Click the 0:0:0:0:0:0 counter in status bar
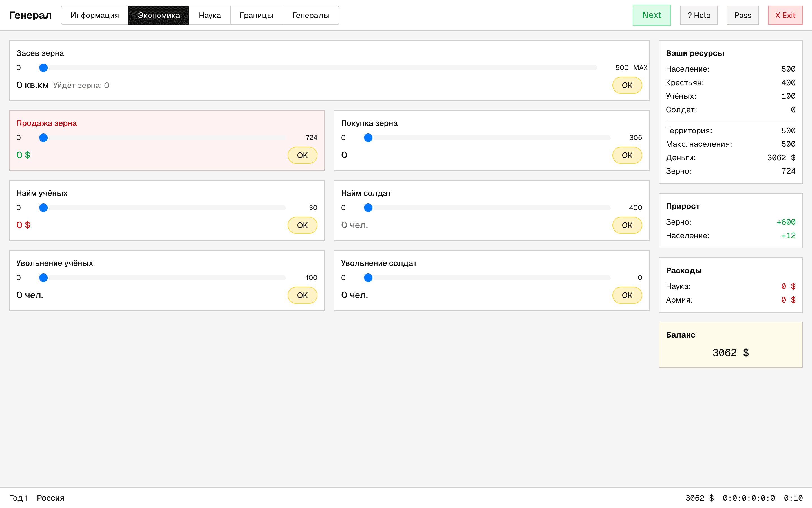The height and width of the screenshot is (508, 812). (x=749, y=498)
